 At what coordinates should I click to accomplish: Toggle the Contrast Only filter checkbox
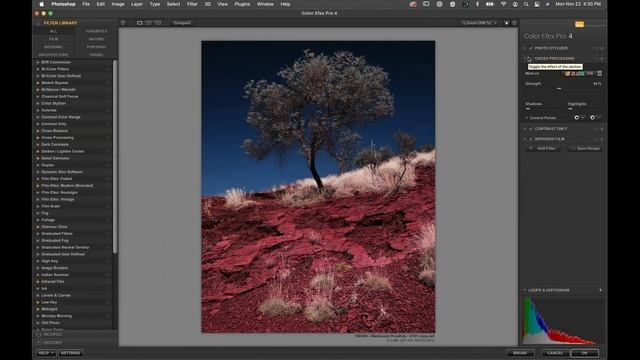coord(531,129)
